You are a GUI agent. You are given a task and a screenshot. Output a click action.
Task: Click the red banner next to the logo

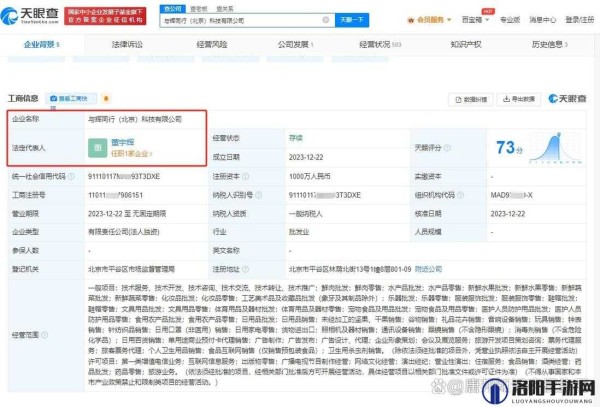(x=105, y=16)
